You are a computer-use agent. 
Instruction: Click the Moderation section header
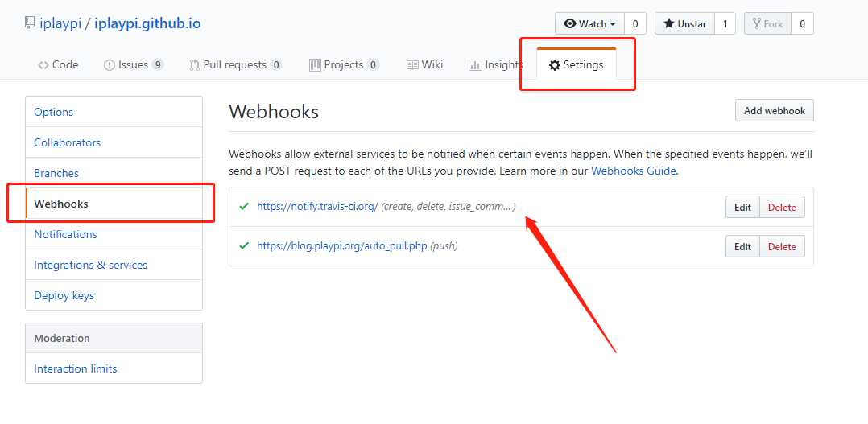point(114,338)
